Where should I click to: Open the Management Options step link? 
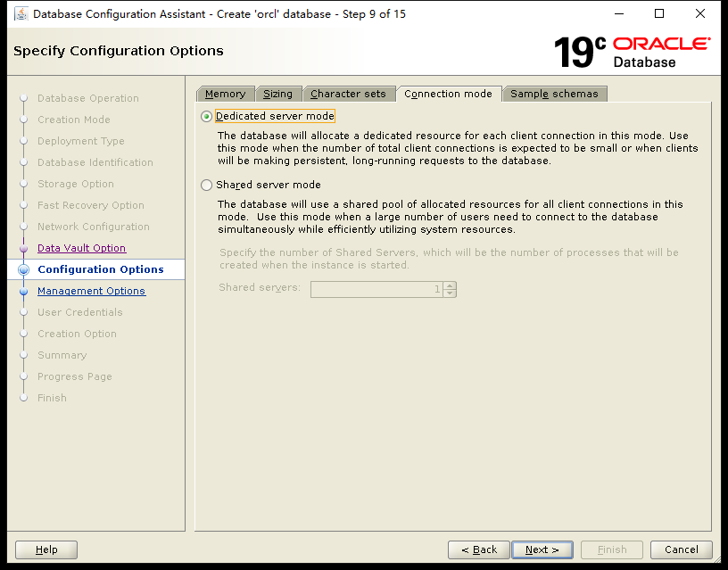[92, 291]
